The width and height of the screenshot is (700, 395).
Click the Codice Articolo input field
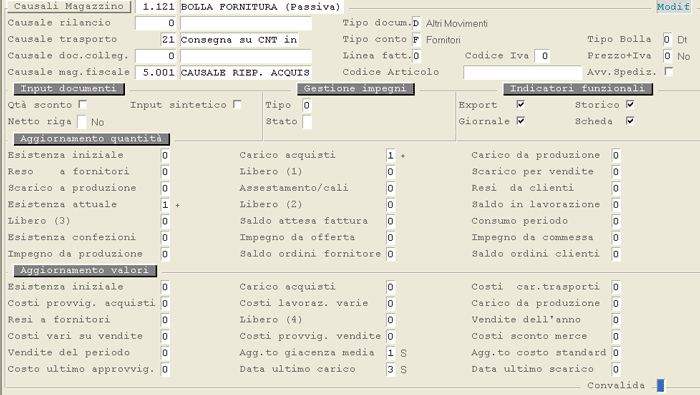(522, 72)
